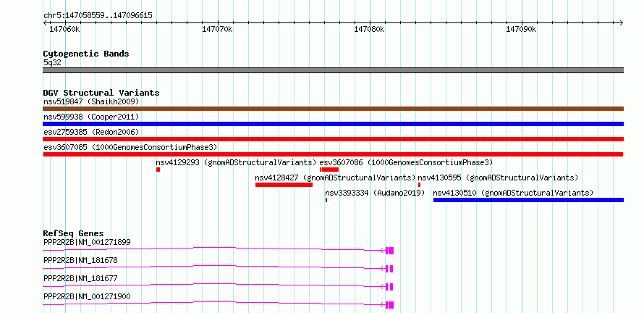Open the Cytogenetic Bands track title
The width and height of the screenshot is (644, 313).
point(86,54)
